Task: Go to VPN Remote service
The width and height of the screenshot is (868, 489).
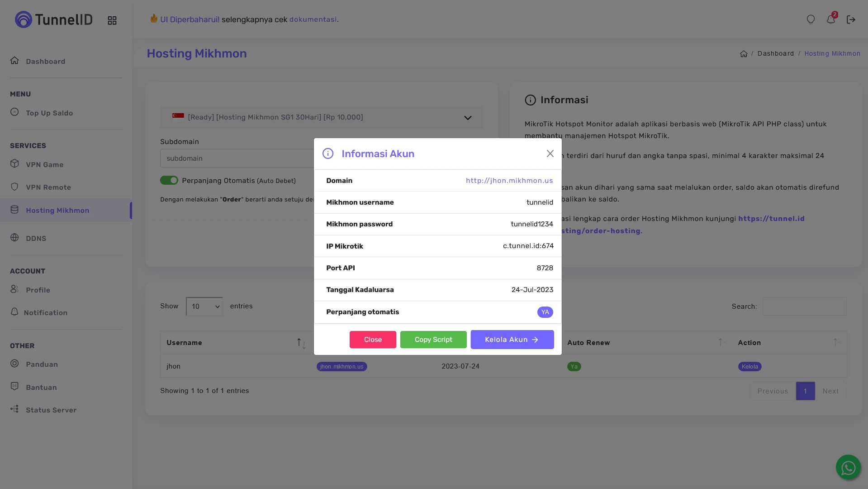Action: coord(48,187)
